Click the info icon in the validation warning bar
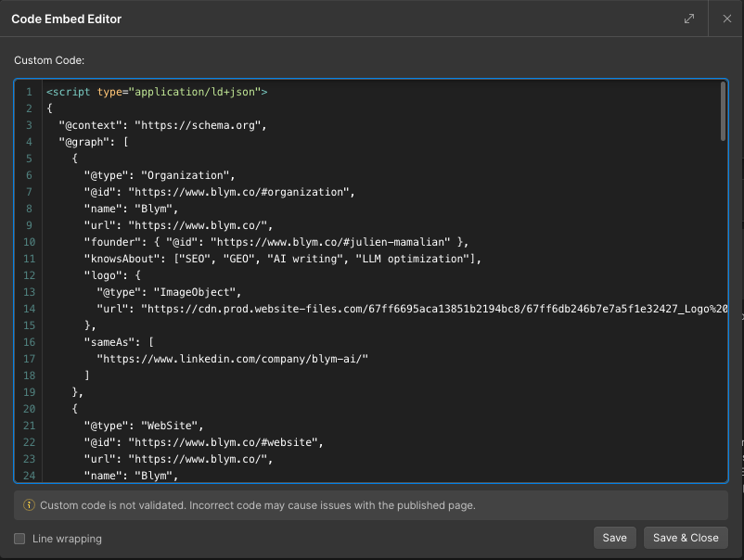Screen dimensions: 744x560 pyautogui.click(x=29, y=505)
